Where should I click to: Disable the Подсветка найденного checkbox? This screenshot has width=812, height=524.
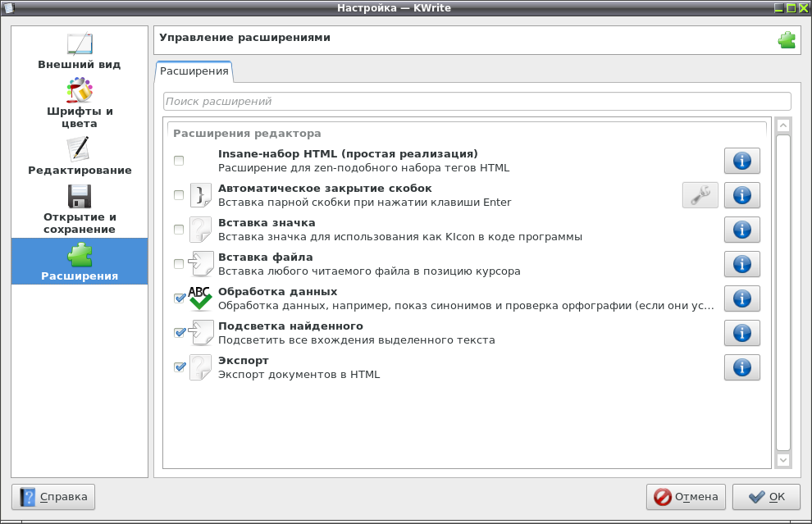click(x=179, y=333)
